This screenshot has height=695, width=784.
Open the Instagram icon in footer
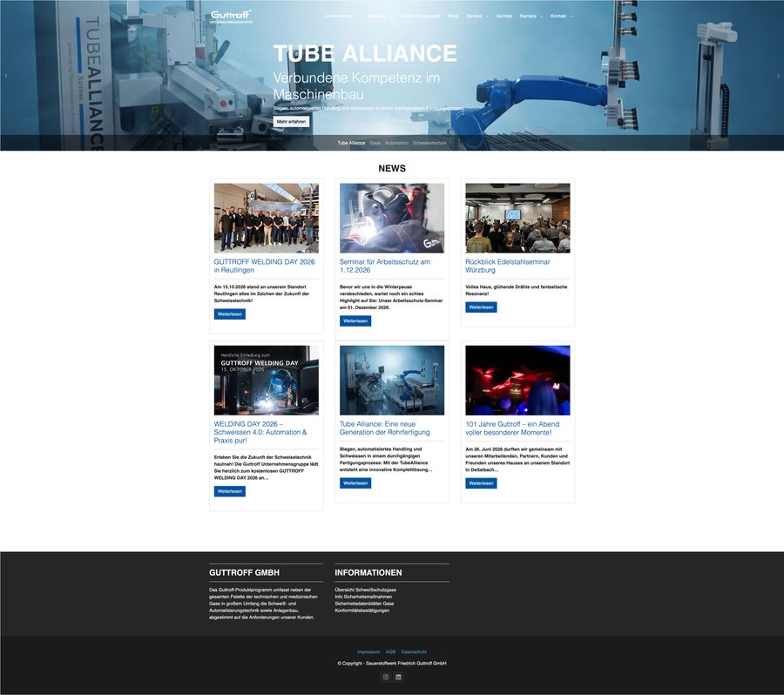tap(386, 677)
